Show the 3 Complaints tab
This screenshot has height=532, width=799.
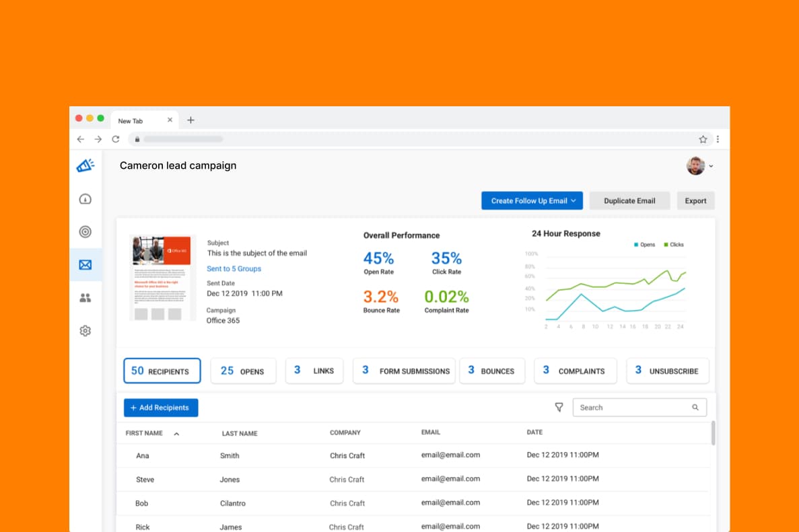[576, 371]
